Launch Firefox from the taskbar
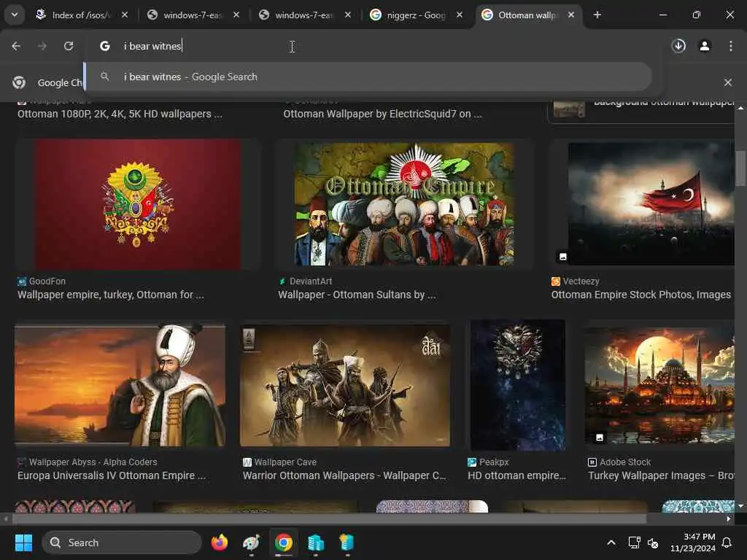 click(x=220, y=542)
